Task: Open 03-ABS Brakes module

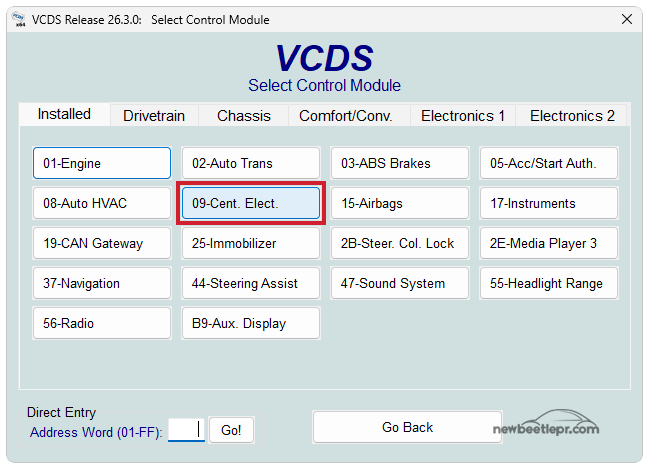Action: [x=400, y=163]
